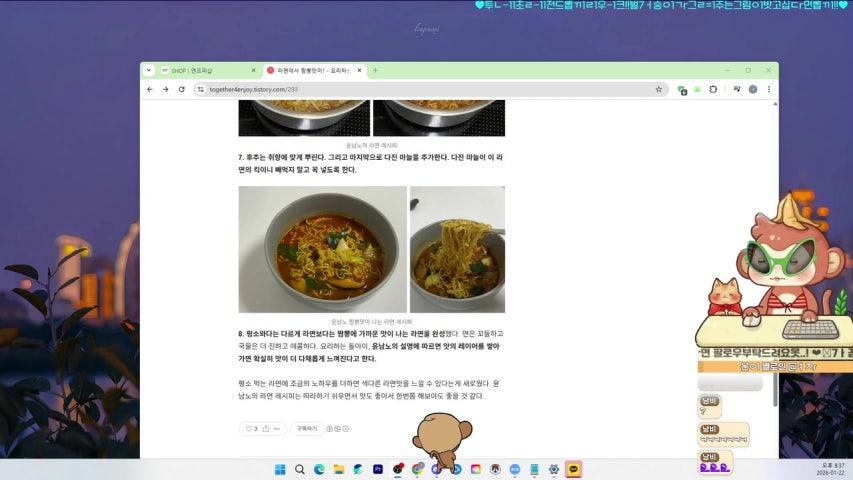Open the left cooking pot photo
The height and width of the screenshot is (480, 853).
tap(304, 118)
